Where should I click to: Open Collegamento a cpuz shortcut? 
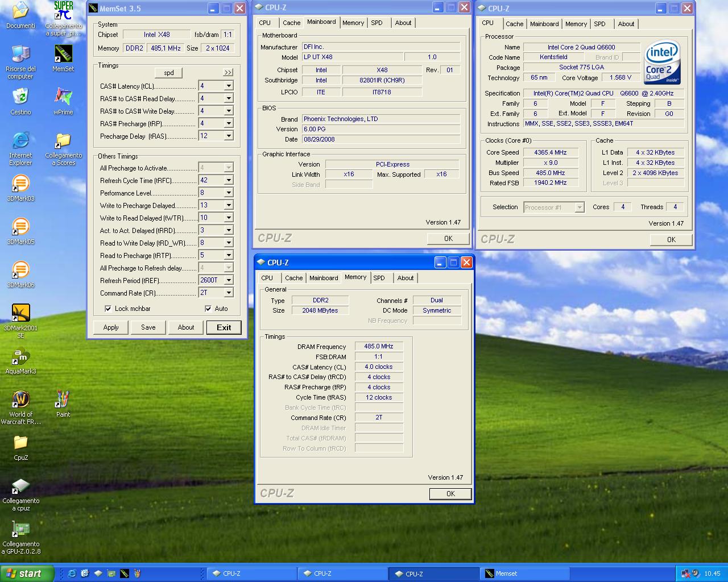pyautogui.click(x=20, y=494)
